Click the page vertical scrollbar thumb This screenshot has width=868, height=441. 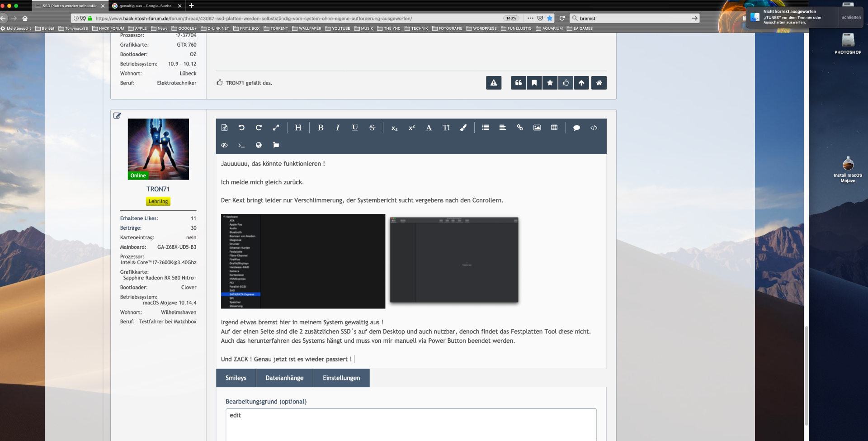(806, 375)
